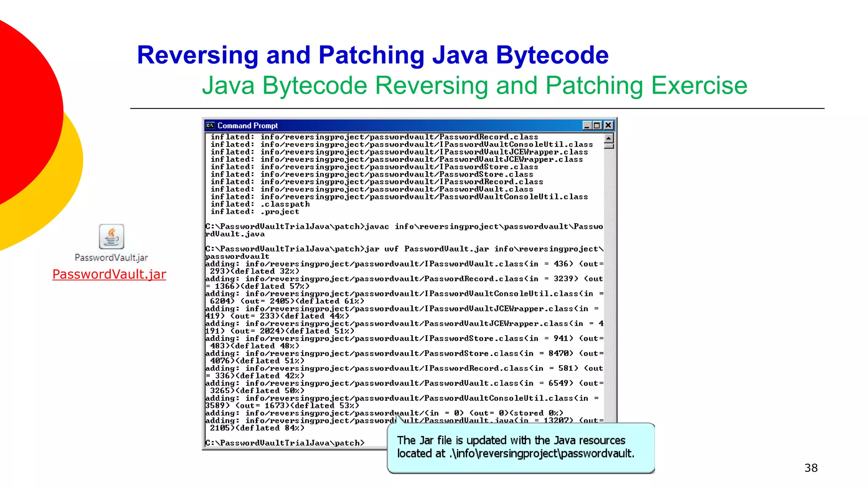868x488 pixels.
Task: Click the Command Prompt title text
Action: tap(248, 126)
